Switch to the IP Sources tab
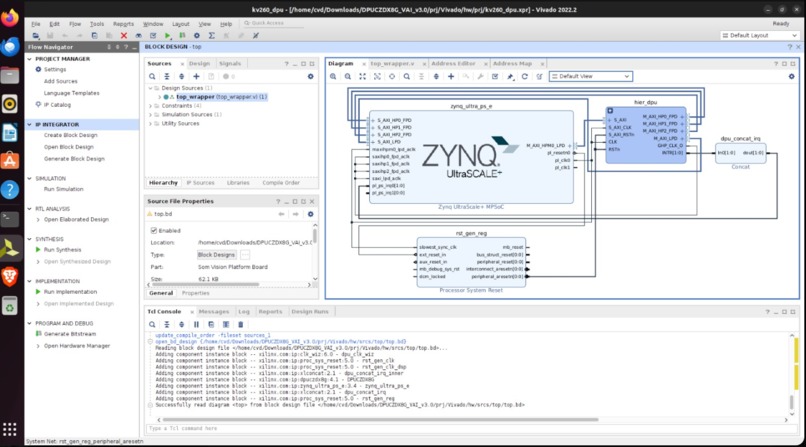 [200, 183]
